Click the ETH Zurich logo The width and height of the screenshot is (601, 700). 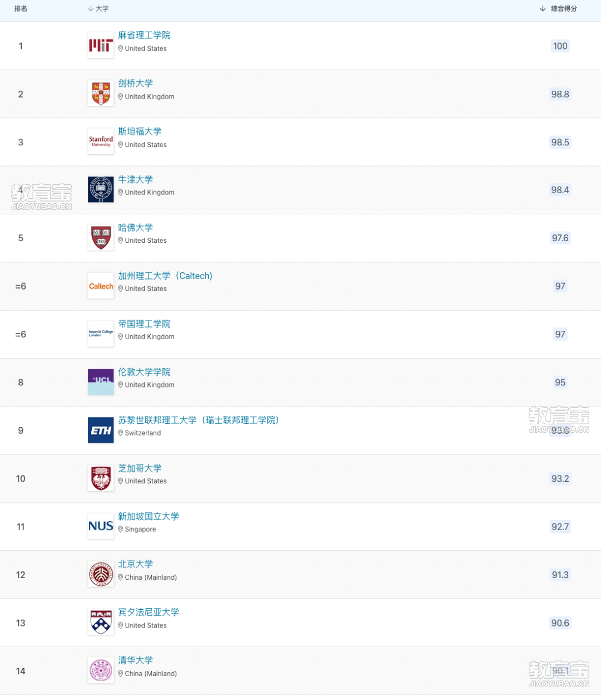coord(101,430)
